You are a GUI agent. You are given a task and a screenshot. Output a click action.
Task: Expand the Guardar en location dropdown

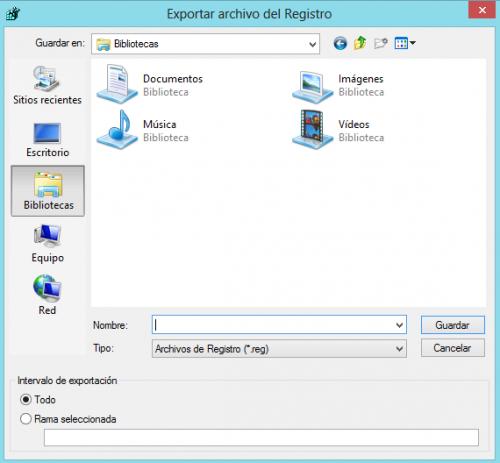point(312,44)
